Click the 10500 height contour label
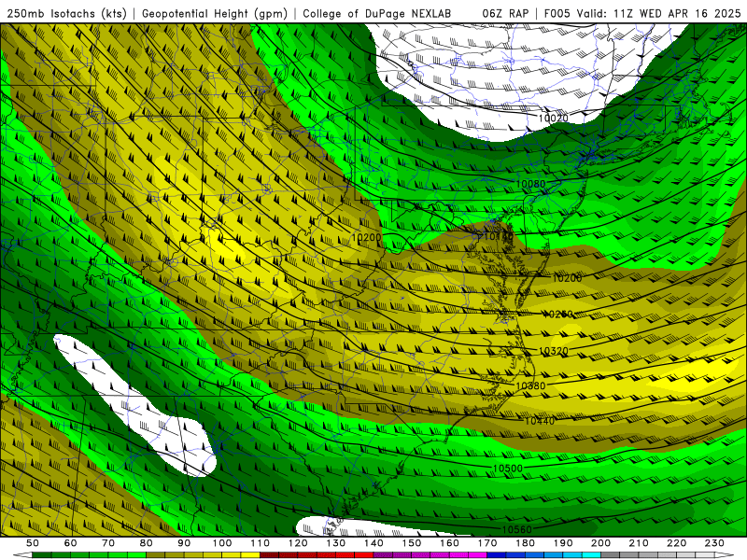The width and height of the screenshot is (747, 560). pyautogui.click(x=508, y=469)
